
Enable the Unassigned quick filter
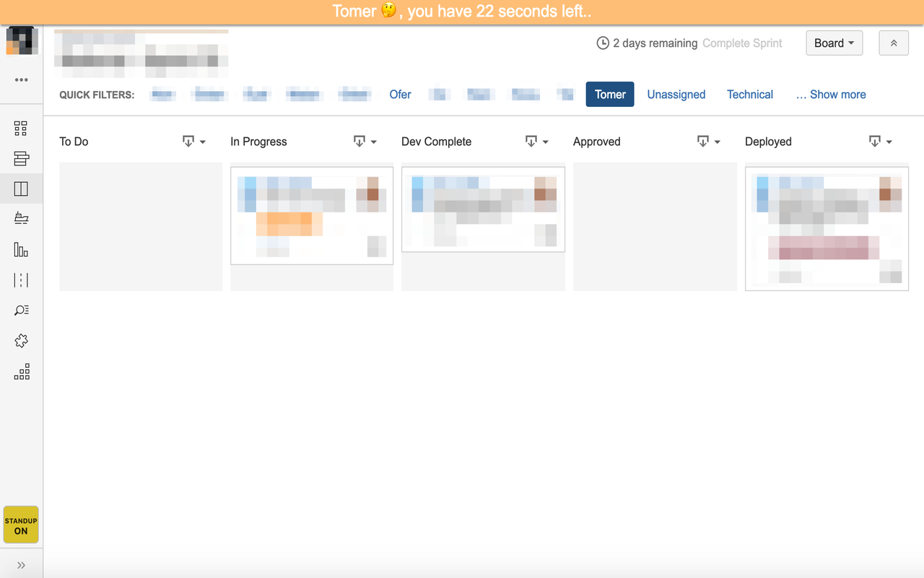[x=676, y=95]
